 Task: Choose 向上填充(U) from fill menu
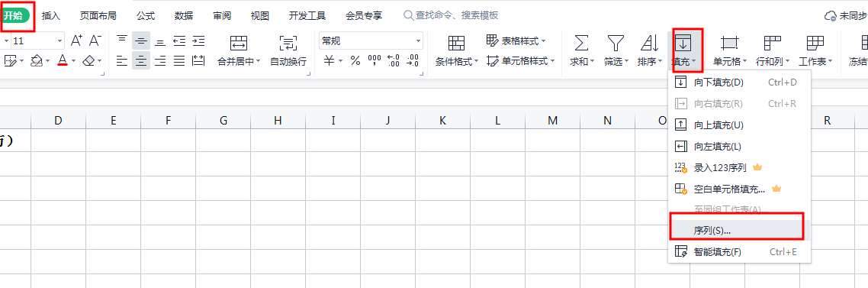click(x=740, y=125)
